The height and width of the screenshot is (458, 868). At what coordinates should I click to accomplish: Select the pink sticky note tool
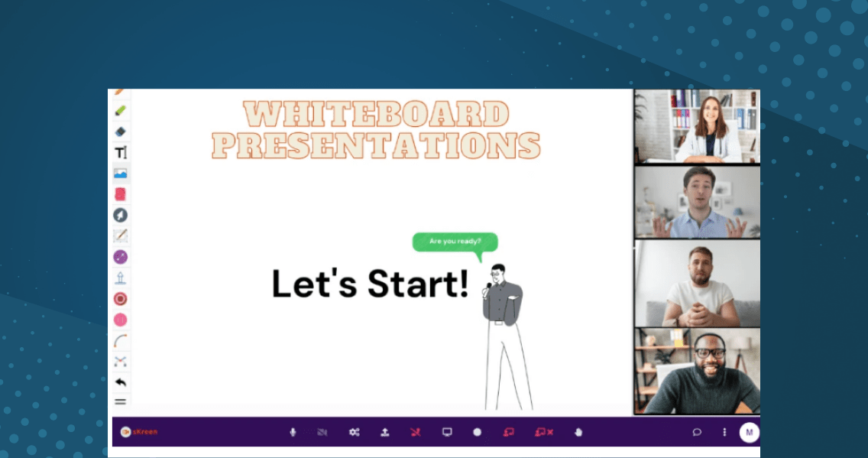pos(121,194)
